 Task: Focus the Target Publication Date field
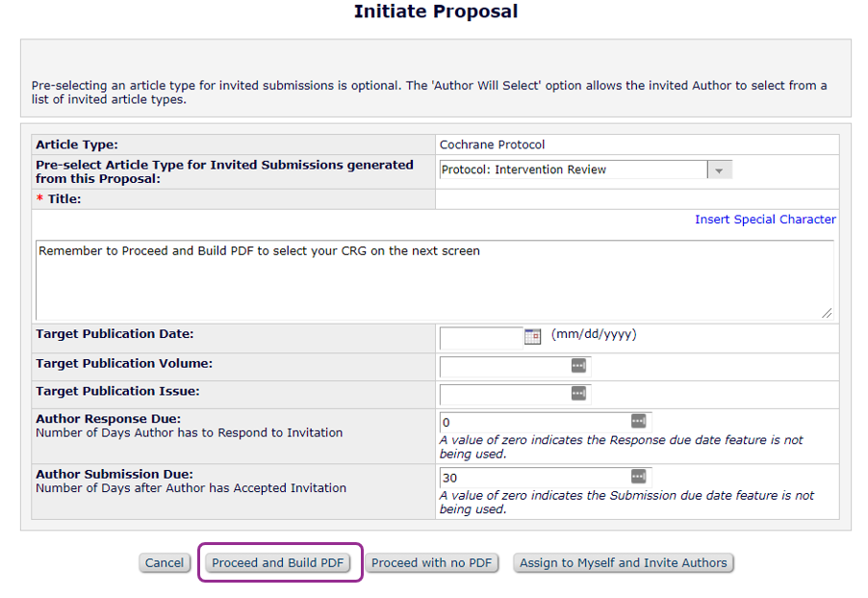[x=481, y=337]
